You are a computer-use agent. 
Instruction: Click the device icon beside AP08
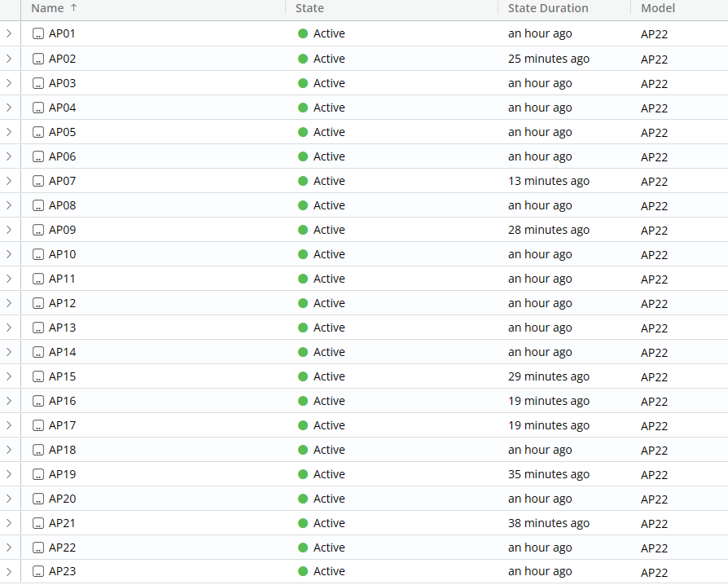[38, 205]
